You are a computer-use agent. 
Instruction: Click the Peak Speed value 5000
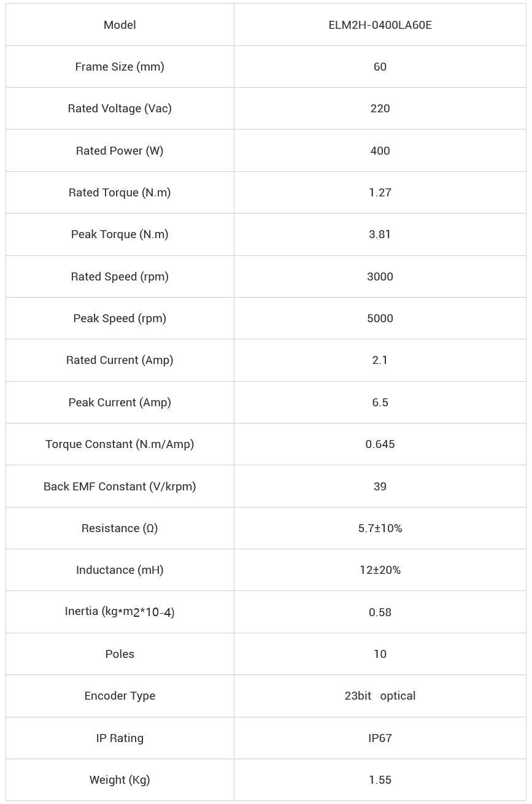[380, 319]
